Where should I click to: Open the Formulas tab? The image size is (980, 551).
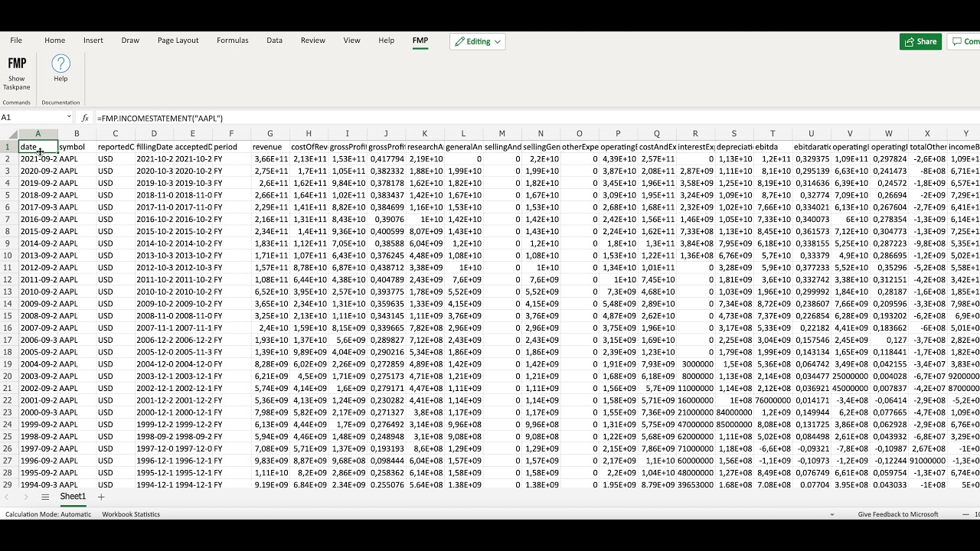[232, 41]
